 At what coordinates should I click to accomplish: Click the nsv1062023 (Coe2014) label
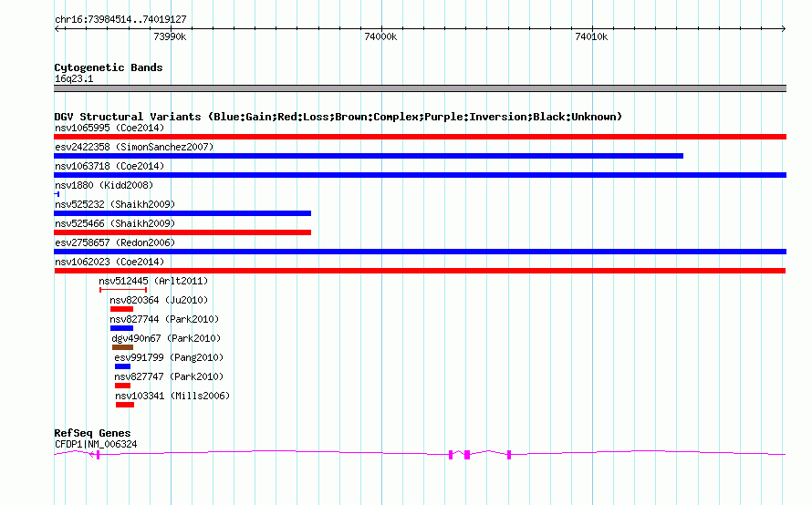[109, 262]
